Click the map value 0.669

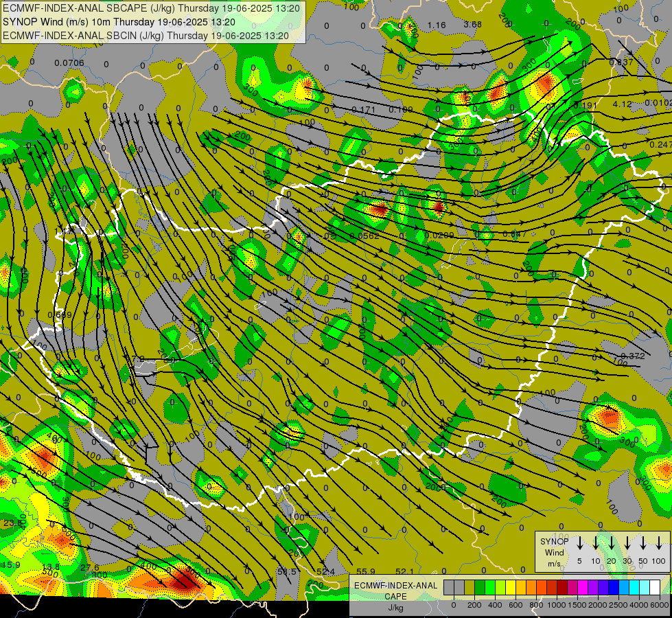coord(60,314)
